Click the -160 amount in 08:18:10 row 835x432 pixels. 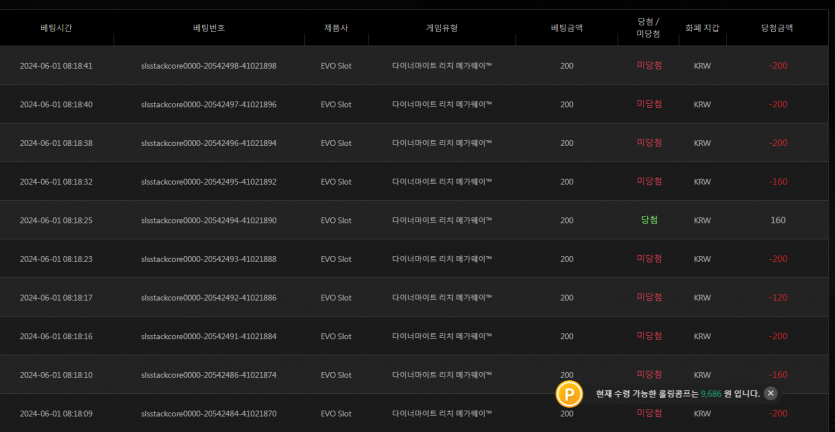click(778, 375)
